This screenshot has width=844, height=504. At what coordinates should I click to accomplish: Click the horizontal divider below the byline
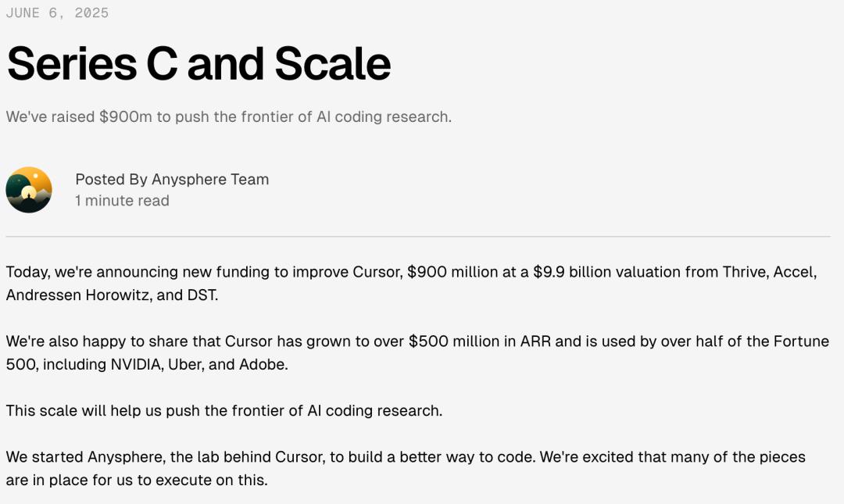pyautogui.click(x=418, y=237)
